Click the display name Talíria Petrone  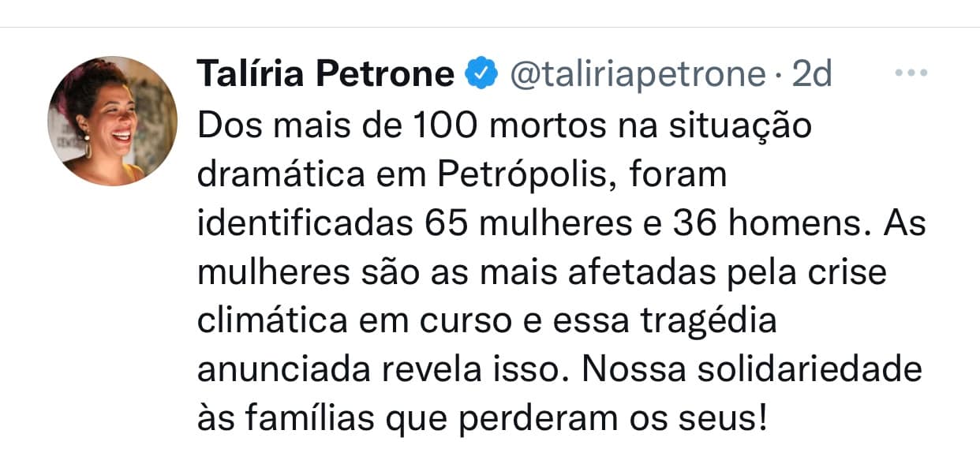click(x=324, y=74)
